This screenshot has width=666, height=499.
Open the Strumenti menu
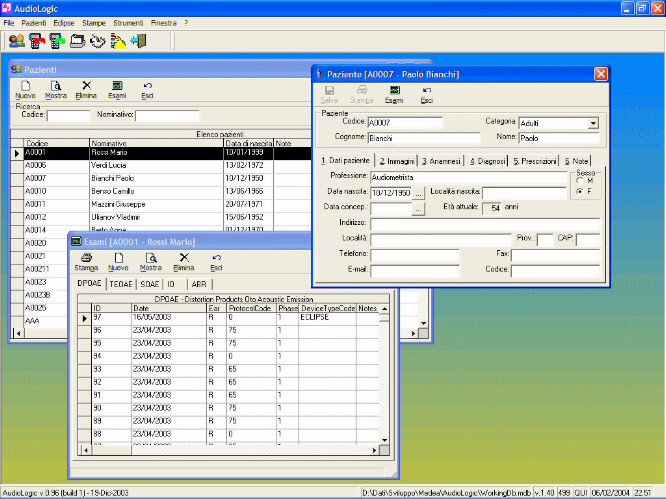tap(128, 23)
